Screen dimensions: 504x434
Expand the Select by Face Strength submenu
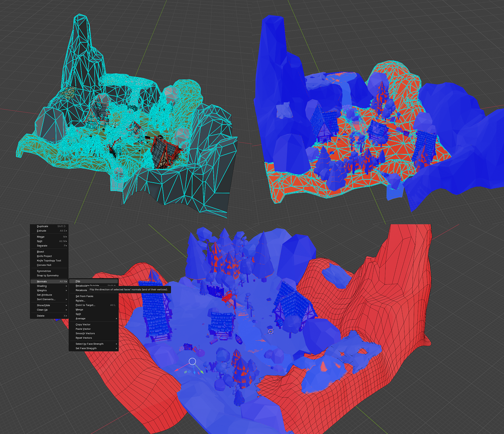click(x=88, y=344)
